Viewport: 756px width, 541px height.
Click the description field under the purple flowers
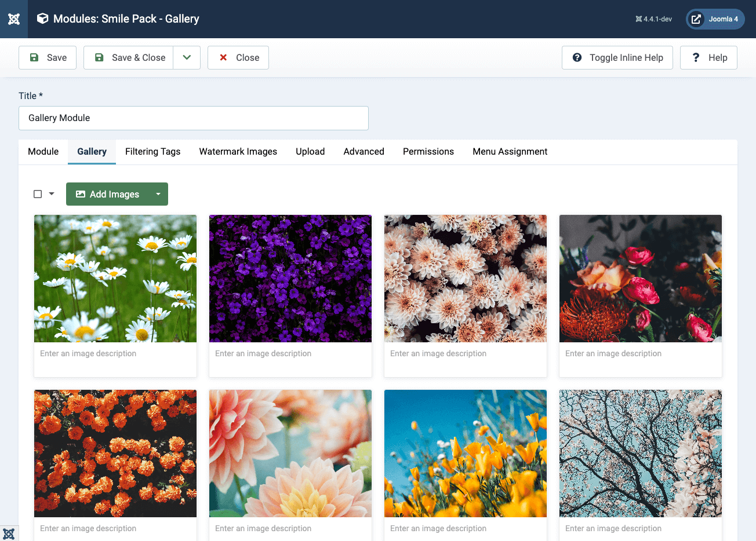point(290,360)
